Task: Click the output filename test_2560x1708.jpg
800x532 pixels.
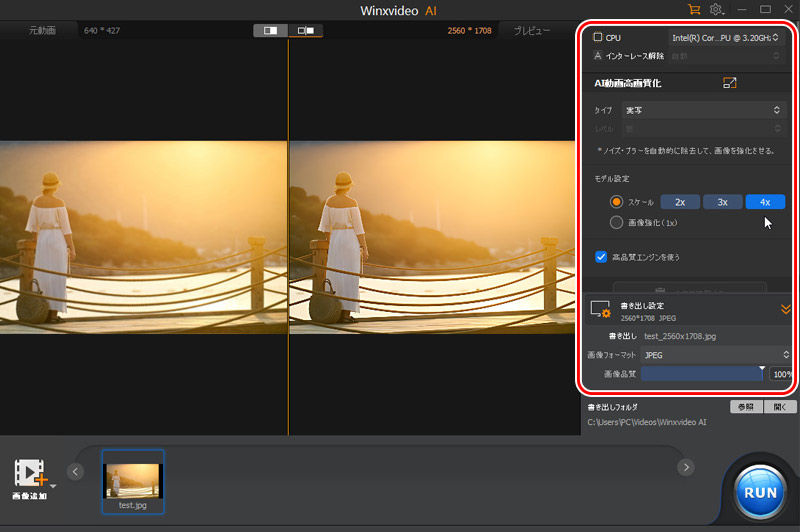Action: tap(680, 336)
